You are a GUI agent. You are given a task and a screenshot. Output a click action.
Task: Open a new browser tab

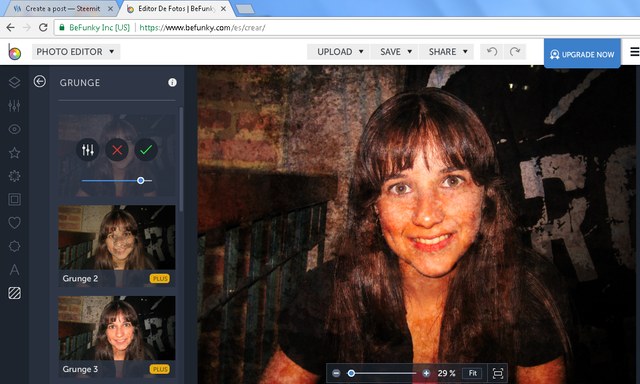(245, 9)
